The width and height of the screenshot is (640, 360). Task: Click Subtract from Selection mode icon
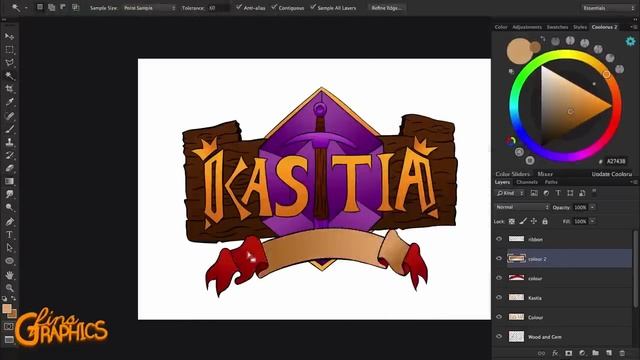(63, 7)
